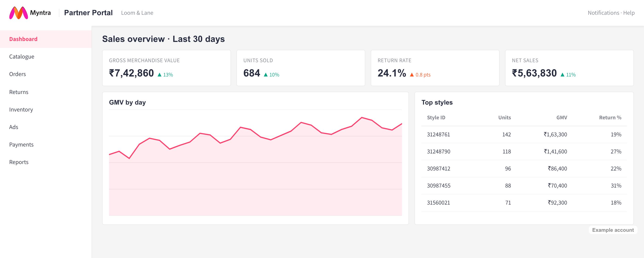Click the Style ID column header
The image size is (644, 258).
click(436, 117)
